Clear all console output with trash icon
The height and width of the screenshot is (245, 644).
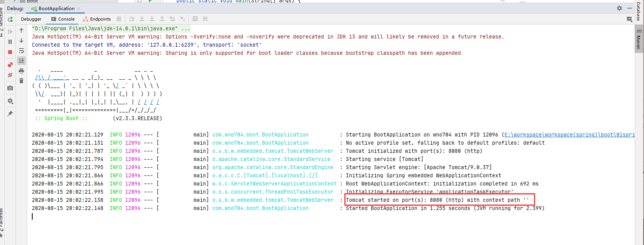[21, 81]
